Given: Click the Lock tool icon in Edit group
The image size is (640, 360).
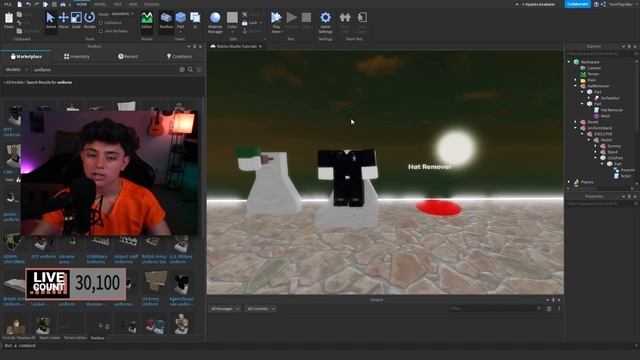Looking at the screenshot, I should pyautogui.click(x=244, y=23).
